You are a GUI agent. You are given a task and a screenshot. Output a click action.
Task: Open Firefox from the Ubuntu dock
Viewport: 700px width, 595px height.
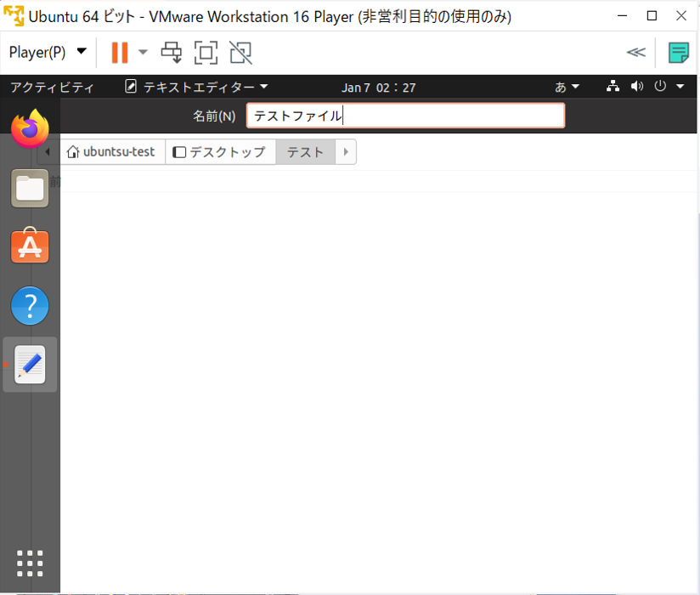30,128
